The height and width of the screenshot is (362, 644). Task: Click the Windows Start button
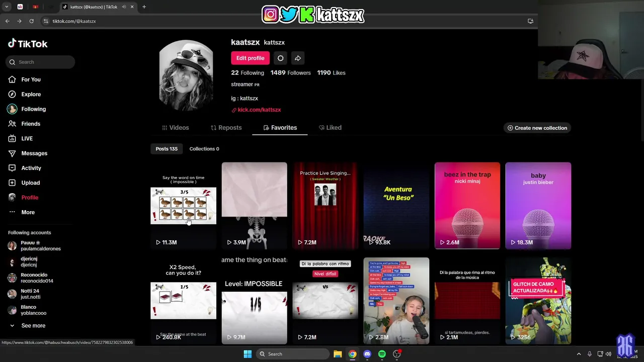click(248, 354)
